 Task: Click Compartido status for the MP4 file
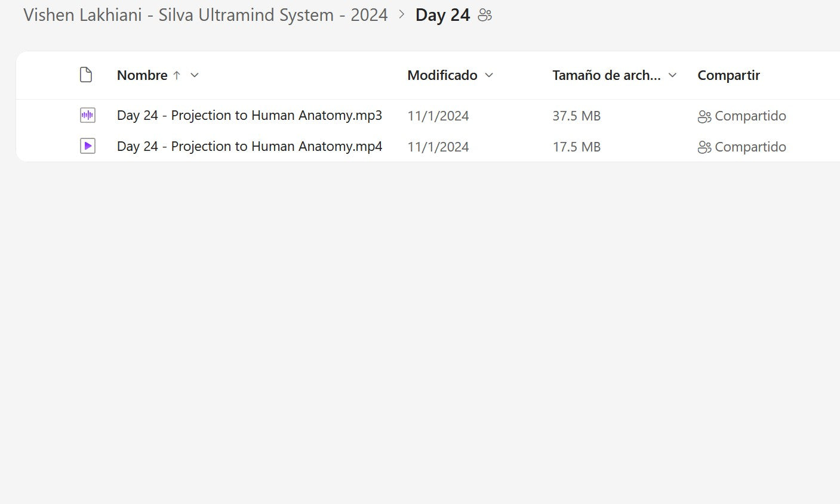[x=750, y=147]
